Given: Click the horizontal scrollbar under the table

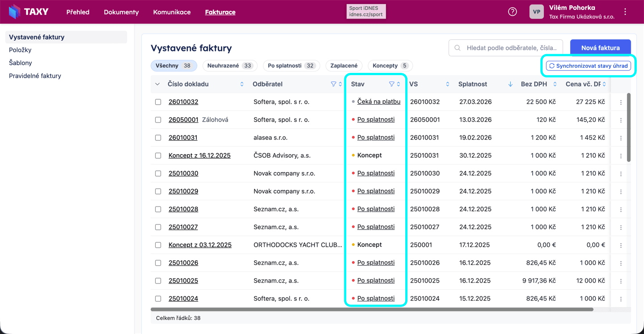Looking at the screenshot, I should [x=371, y=309].
